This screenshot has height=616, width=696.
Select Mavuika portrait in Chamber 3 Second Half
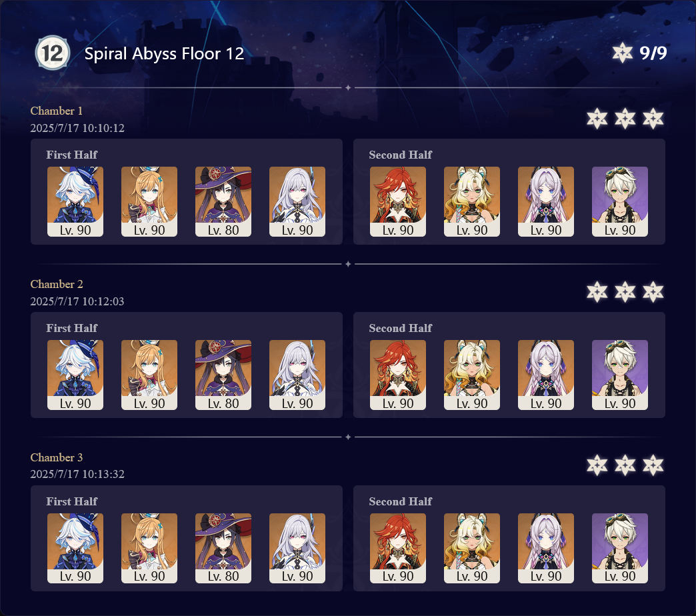click(398, 548)
